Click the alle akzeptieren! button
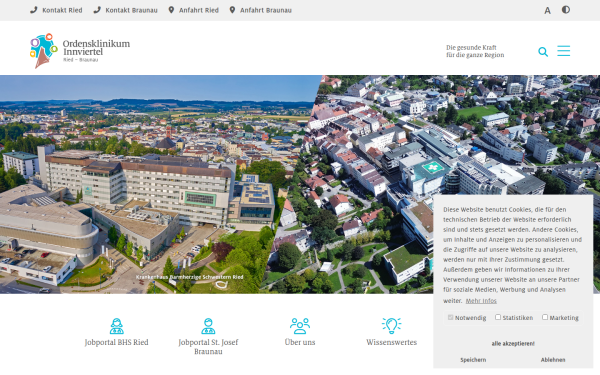The height and width of the screenshot is (375, 600). point(513,344)
